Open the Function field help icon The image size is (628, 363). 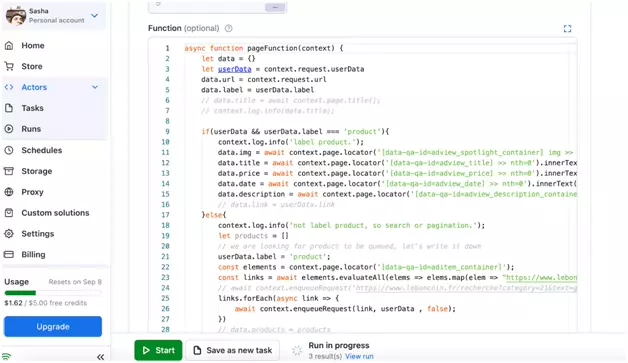tap(228, 28)
